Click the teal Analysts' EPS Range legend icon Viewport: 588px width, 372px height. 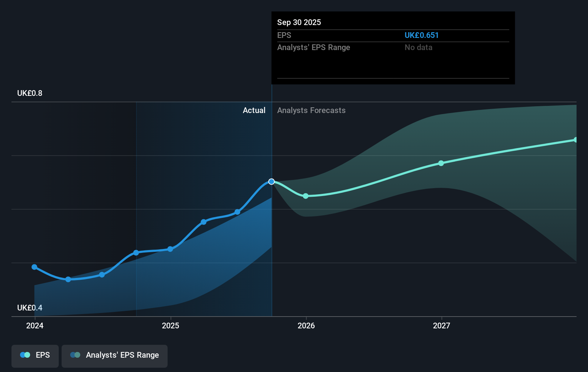[76, 355]
